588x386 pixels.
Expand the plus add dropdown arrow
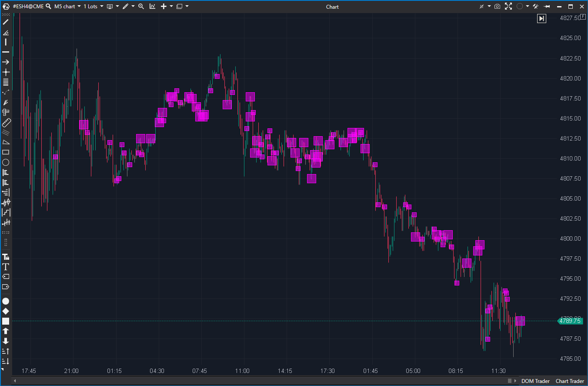pos(171,7)
